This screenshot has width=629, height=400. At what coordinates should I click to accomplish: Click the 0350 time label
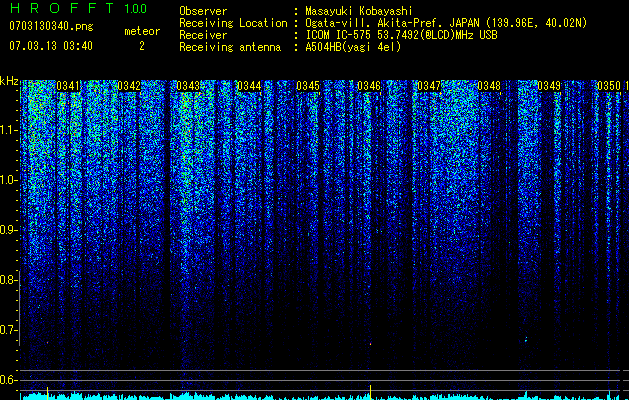(x=609, y=86)
